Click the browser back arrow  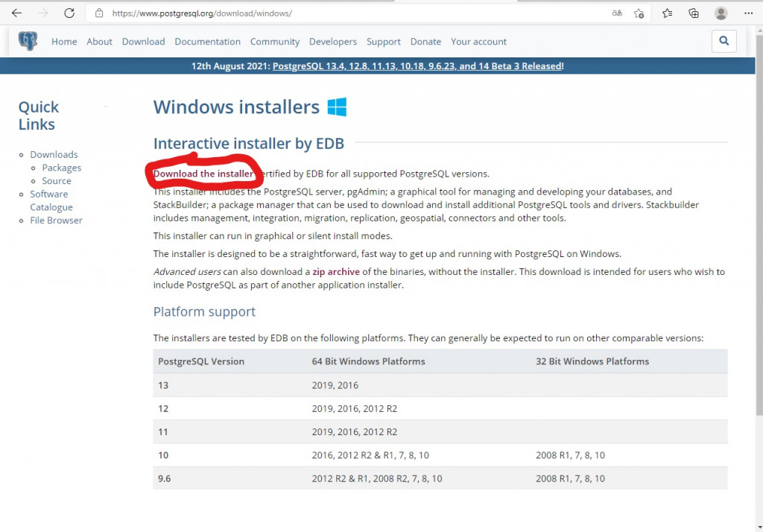point(16,13)
